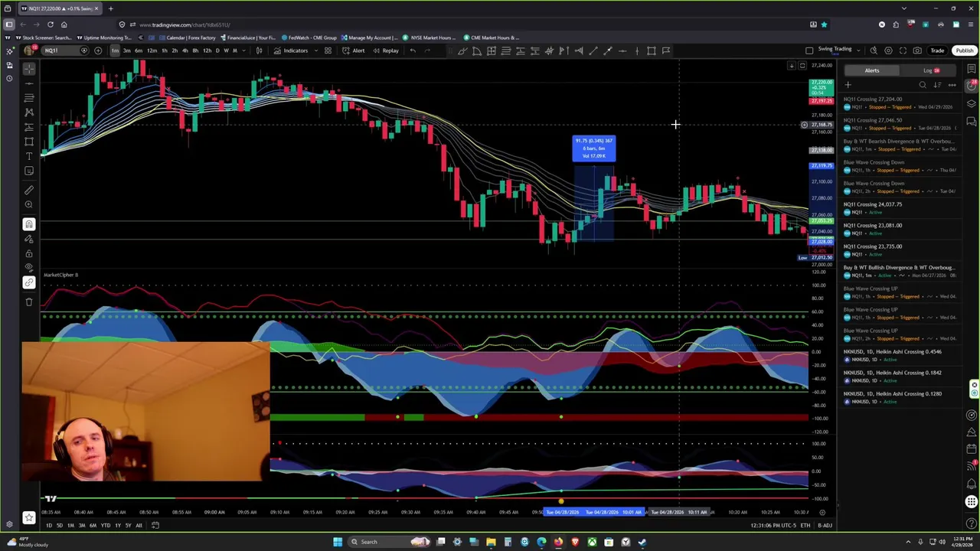
Task: Select the 12m timeframe
Action: [152, 51]
